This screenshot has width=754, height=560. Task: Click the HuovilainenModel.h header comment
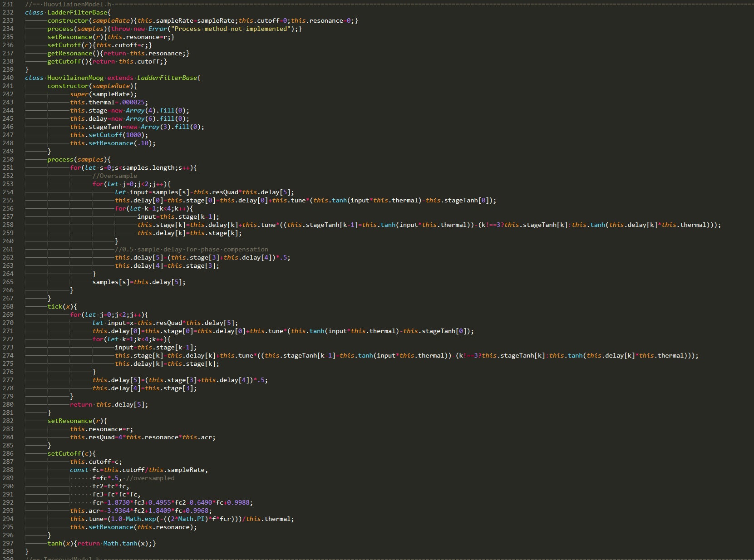(77, 5)
